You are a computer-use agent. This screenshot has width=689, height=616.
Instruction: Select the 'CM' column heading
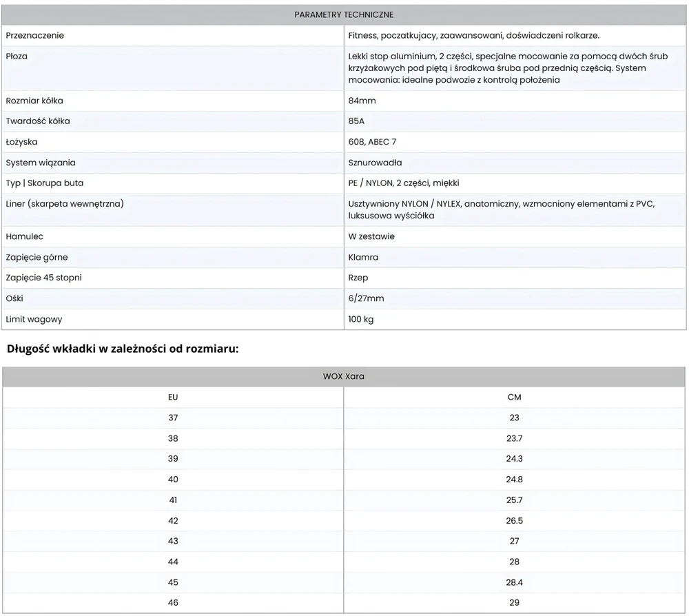[515, 397]
